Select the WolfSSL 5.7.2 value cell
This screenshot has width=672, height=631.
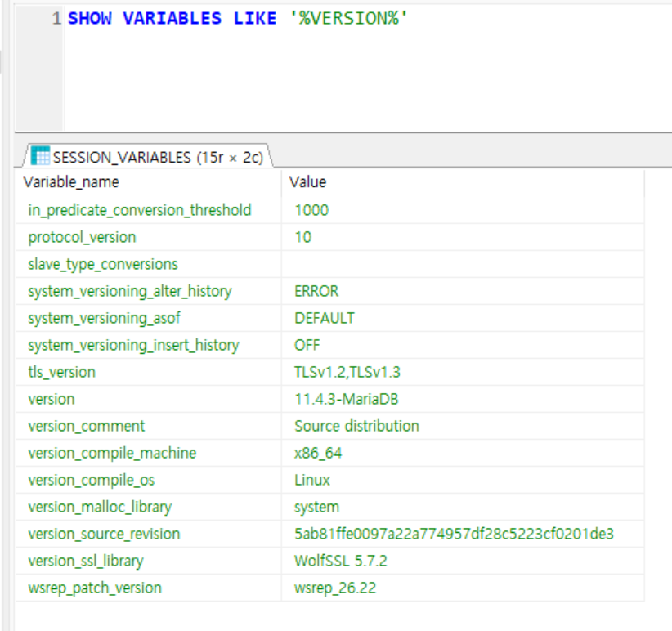click(463, 562)
